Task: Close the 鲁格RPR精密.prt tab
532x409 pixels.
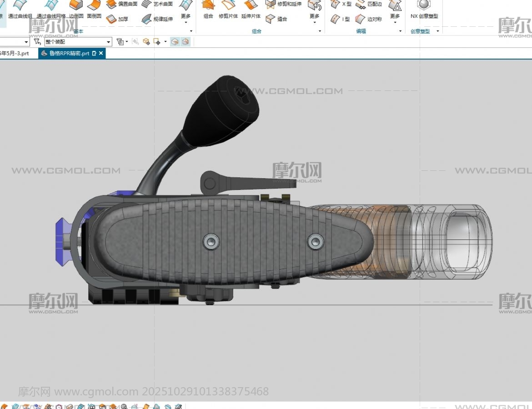Action: coord(101,53)
